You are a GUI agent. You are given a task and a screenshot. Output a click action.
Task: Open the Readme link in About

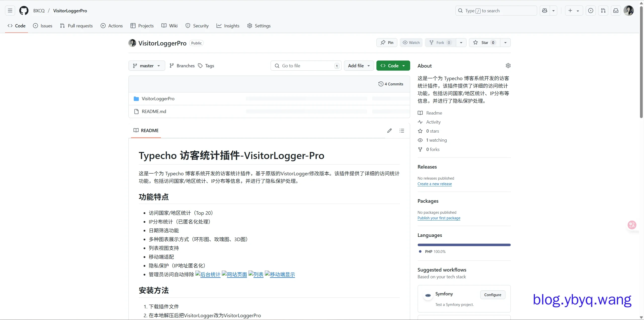pyautogui.click(x=430, y=113)
